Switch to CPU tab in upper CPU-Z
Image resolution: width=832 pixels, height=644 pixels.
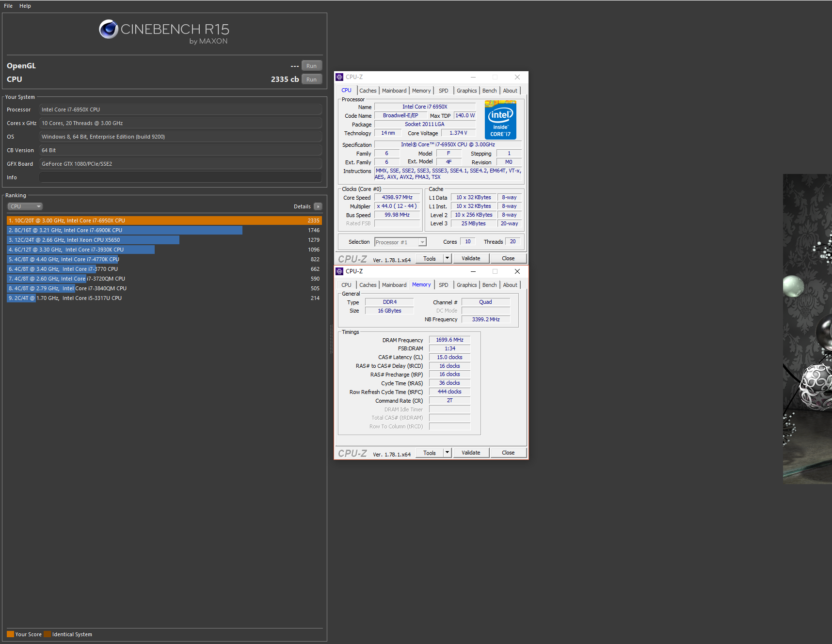tap(346, 91)
